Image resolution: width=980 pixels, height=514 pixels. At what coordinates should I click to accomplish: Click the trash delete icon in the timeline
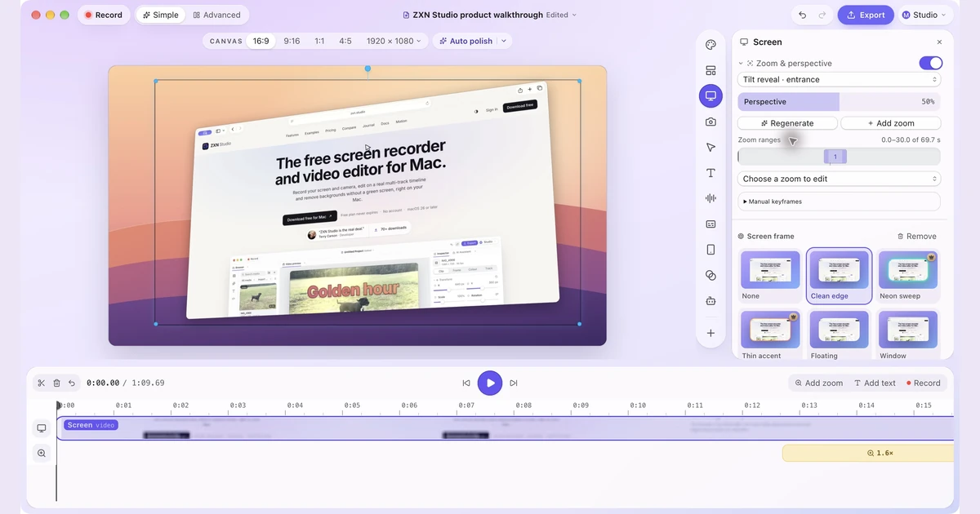pos(56,383)
